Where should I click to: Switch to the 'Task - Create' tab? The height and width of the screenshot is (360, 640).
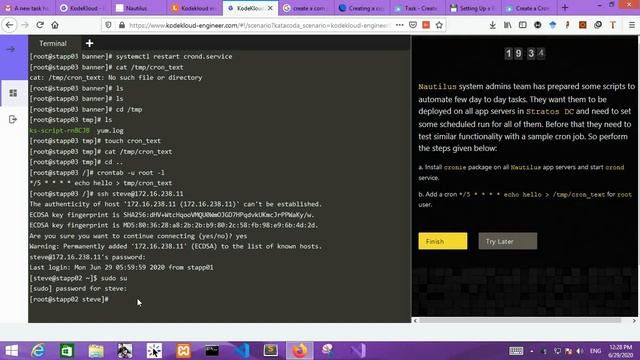[416, 8]
